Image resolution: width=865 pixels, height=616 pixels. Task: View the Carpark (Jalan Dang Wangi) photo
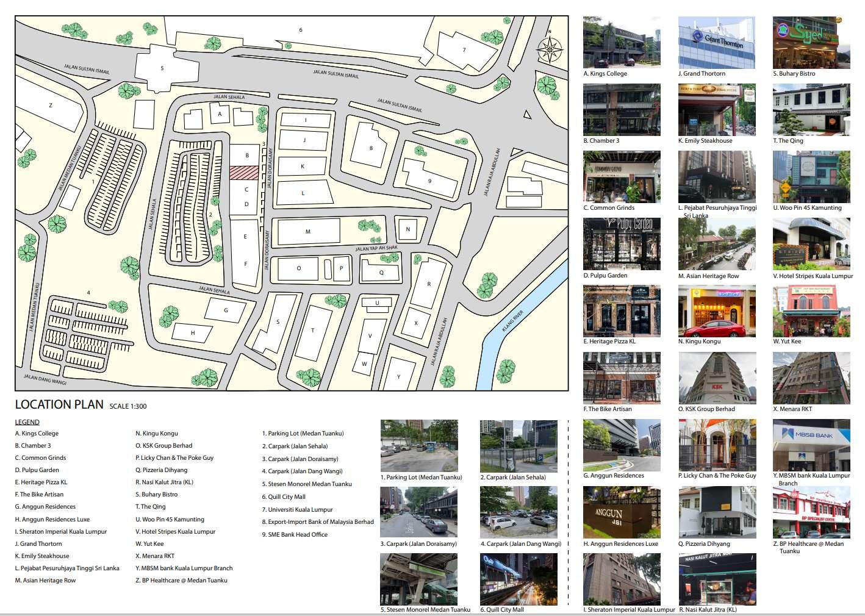(519, 512)
